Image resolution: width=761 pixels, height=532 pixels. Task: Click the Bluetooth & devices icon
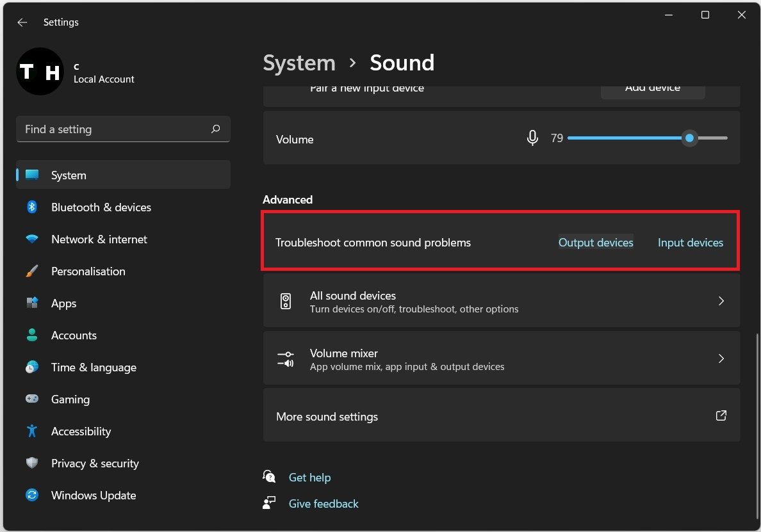pyautogui.click(x=32, y=207)
